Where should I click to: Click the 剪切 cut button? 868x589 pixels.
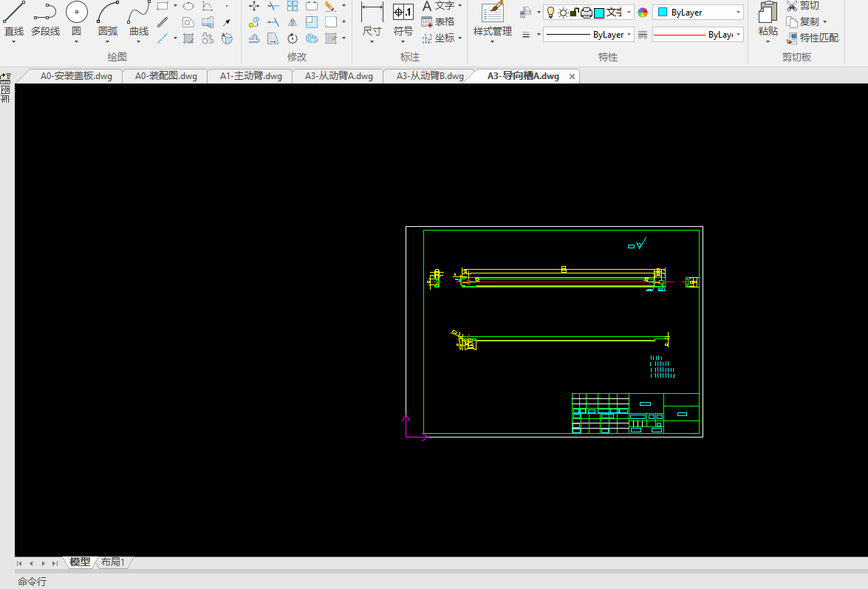click(x=802, y=6)
